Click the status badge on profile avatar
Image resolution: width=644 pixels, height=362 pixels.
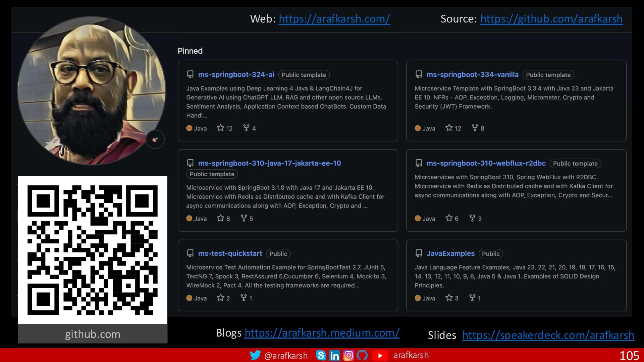[155, 139]
